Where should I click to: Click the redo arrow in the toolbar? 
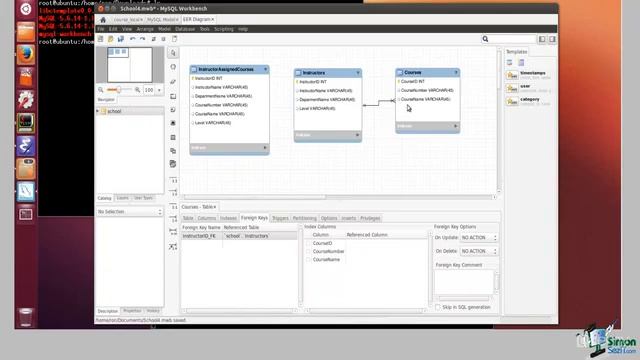click(142, 39)
